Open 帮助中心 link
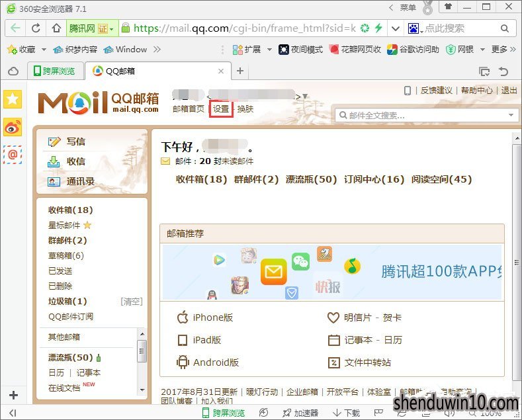The width and height of the screenshot is (522, 420). (x=477, y=90)
